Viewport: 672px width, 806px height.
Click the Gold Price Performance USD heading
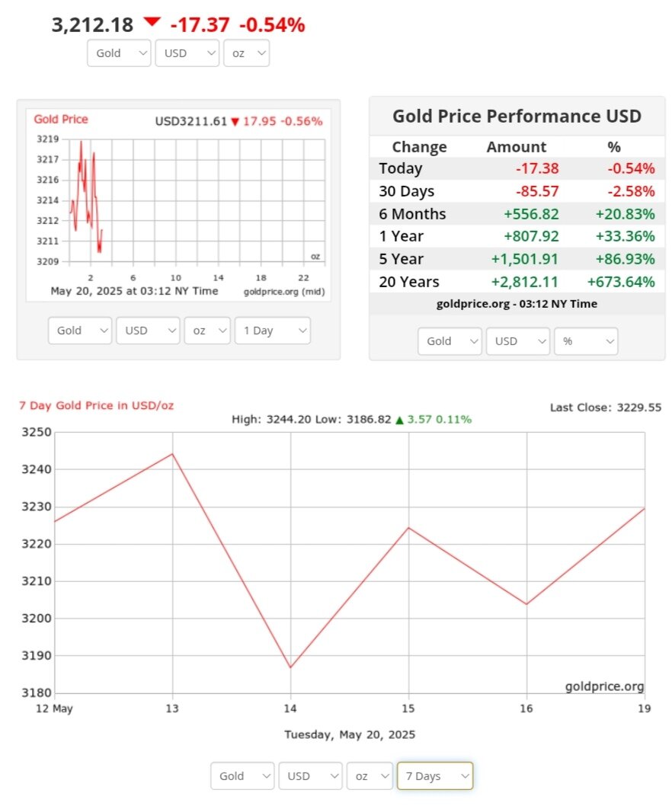[x=517, y=116]
